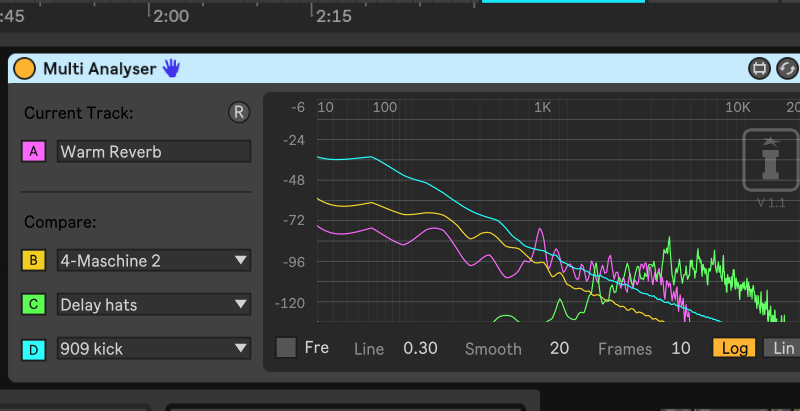
Task: Click the Warm Reverb track name field
Action: [x=153, y=152]
